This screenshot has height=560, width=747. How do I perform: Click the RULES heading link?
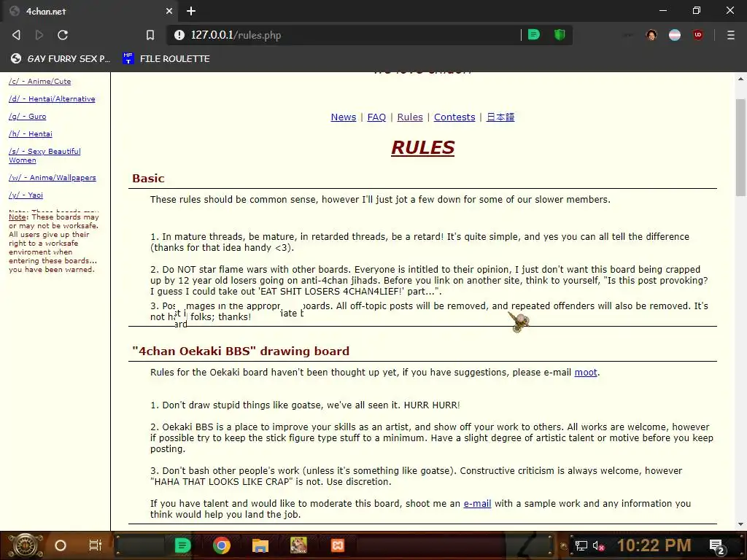click(422, 147)
